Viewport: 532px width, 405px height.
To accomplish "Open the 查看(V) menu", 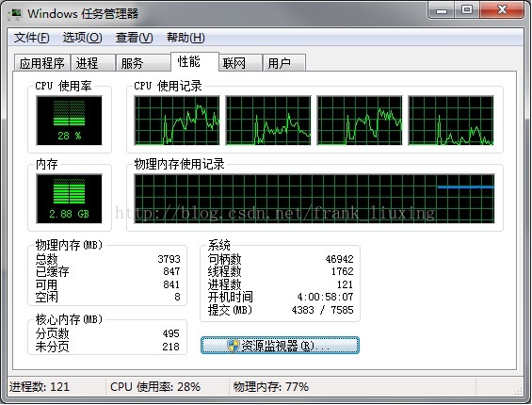I will point(135,38).
